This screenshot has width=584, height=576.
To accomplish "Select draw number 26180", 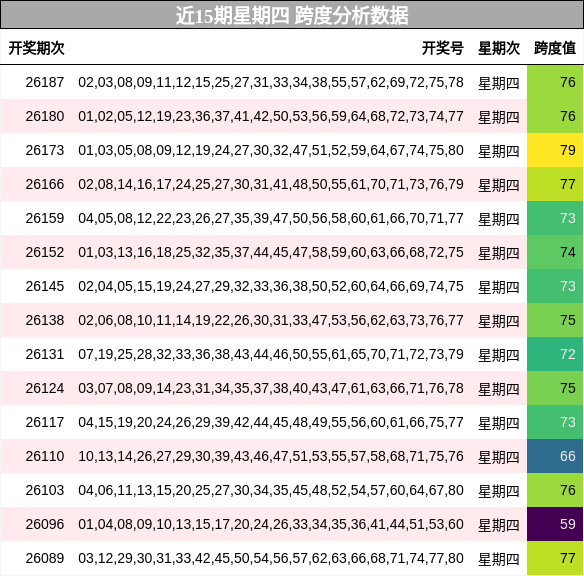I will point(45,116).
